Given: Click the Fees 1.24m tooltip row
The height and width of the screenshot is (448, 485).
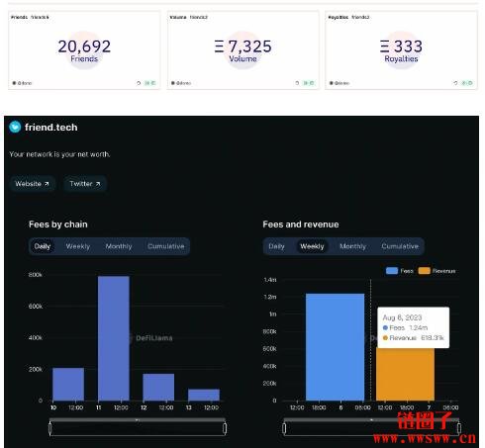Looking at the screenshot, I should [x=405, y=327].
